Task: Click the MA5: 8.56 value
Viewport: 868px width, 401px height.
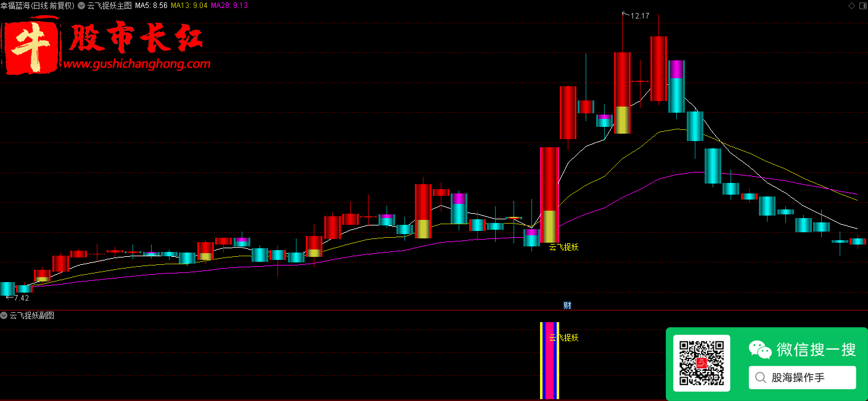Action: (151, 6)
